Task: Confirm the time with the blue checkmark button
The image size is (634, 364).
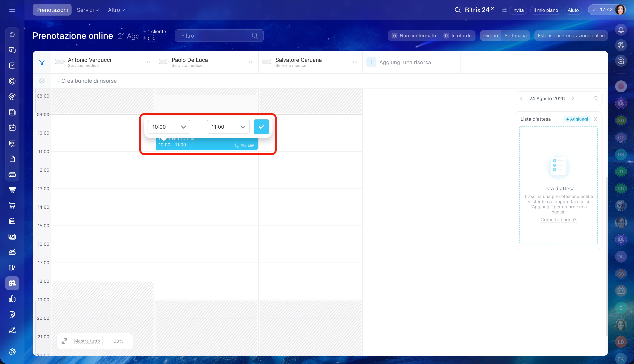Action: (x=261, y=127)
